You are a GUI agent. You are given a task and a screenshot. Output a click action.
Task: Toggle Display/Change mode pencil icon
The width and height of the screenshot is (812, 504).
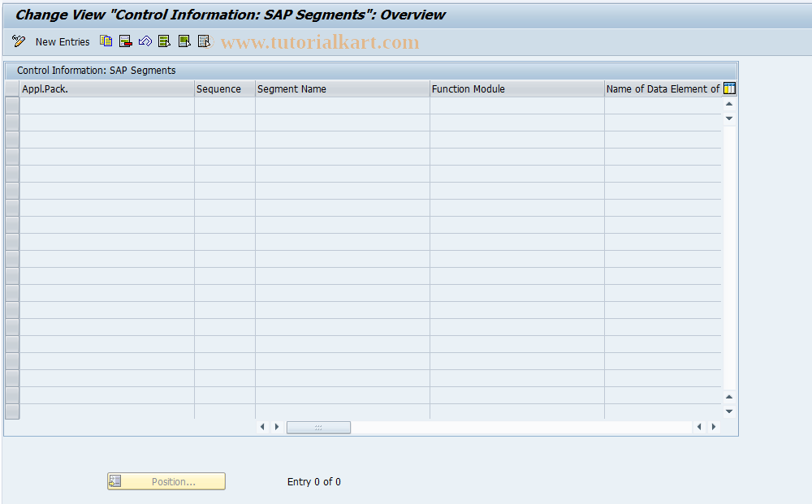pyautogui.click(x=19, y=41)
